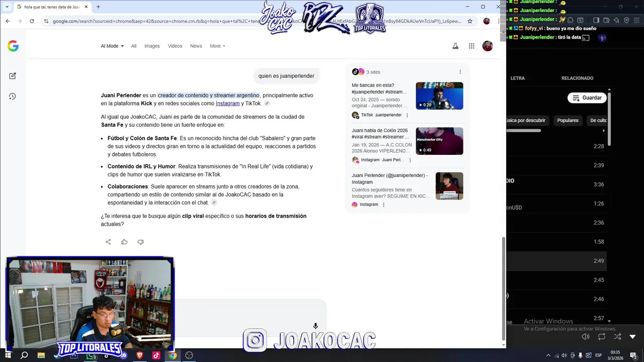The height and width of the screenshot is (362, 644).
Task: Open the Windows Start menu
Action: point(8,355)
